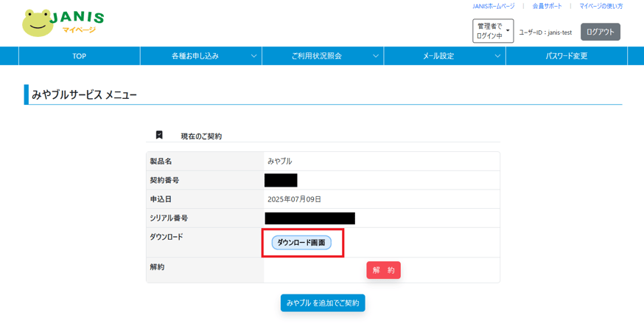Open the 管理者でログイン中 dropdown
This screenshot has height=332, width=644.
pyautogui.click(x=493, y=31)
